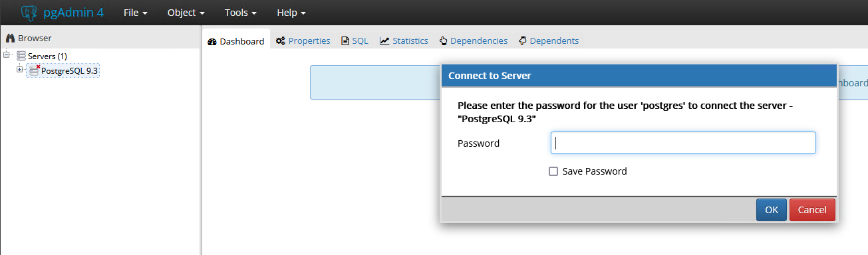Click the Dashboard gauge icon
868x255 pixels.
coord(212,41)
